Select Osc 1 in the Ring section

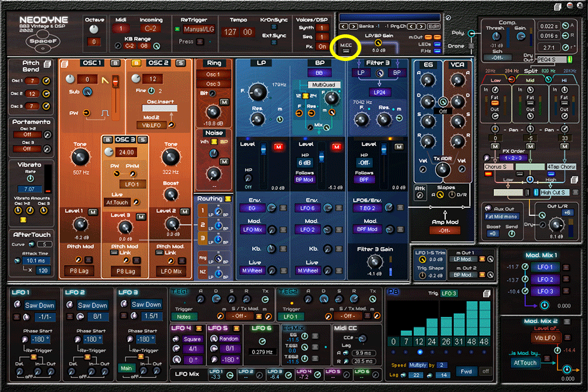pyautogui.click(x=213, y=74)
